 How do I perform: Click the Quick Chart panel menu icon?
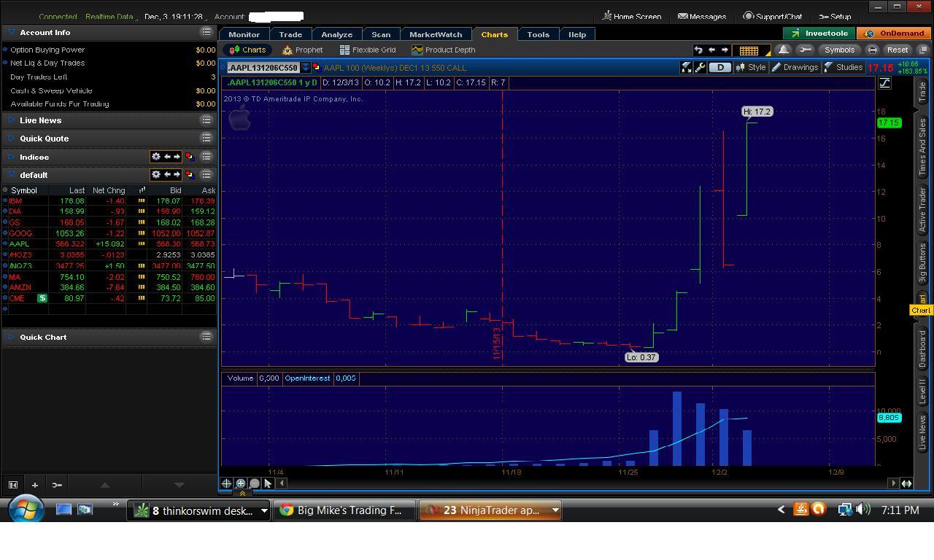pos(207,337)
